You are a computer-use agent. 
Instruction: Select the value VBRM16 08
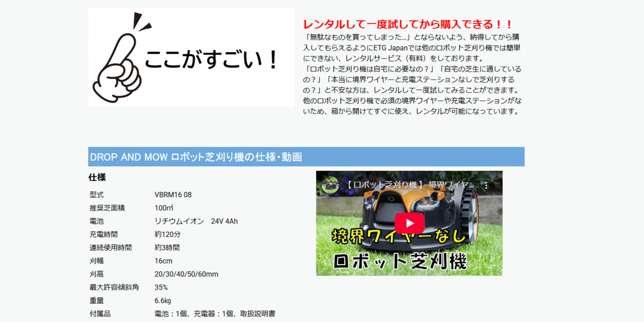173,195
